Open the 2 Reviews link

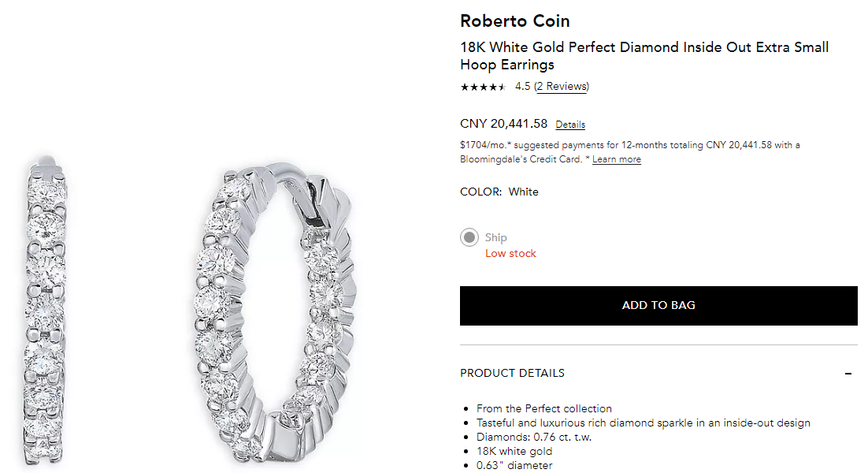(562, 87)
